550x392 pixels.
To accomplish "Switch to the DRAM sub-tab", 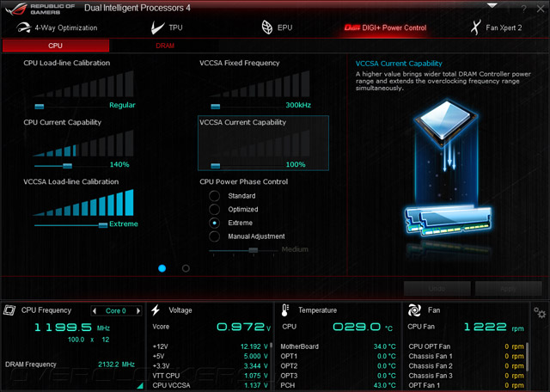I will click(x=165, y=46).
